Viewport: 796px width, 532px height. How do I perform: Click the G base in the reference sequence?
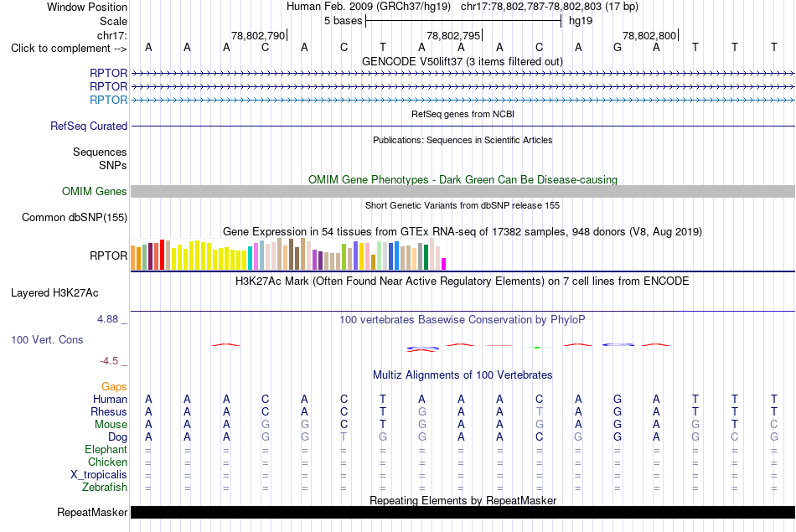pyautogui.click(x=618, y=47)
